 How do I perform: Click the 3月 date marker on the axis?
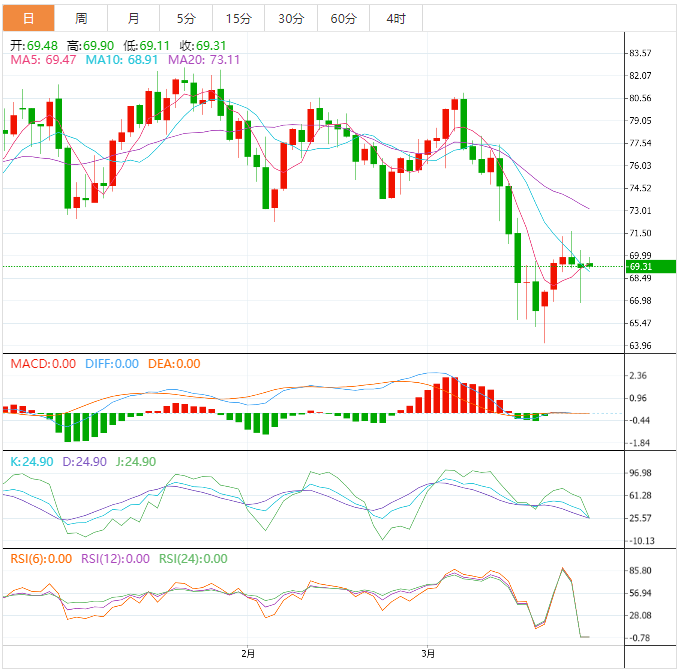click(427, 653)
